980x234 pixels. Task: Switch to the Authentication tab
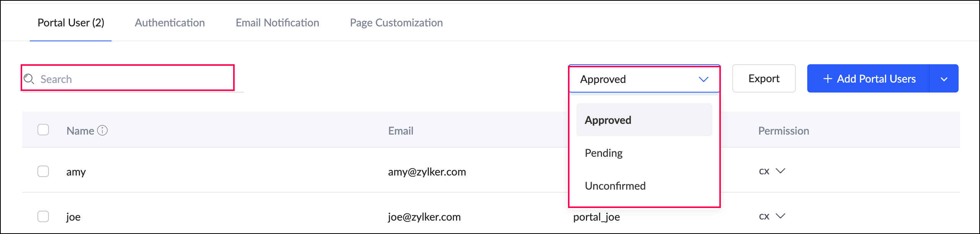click(170, 23)
